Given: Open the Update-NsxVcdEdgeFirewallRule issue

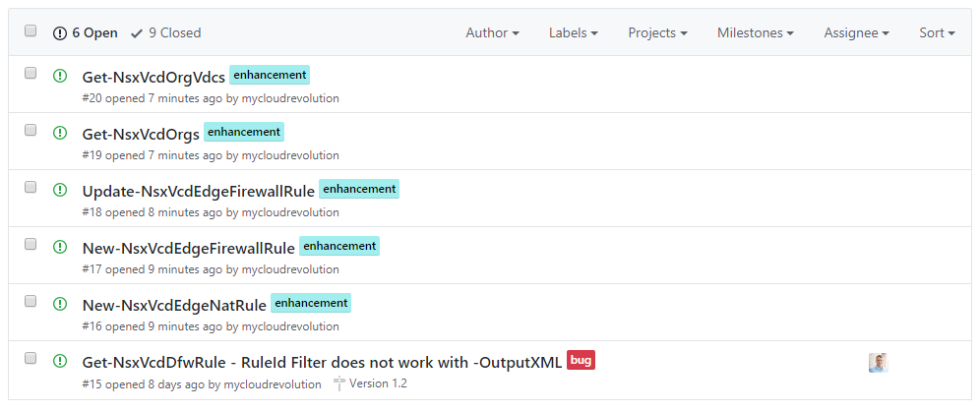Looking at the screenshot, I should tap(198, 191).
